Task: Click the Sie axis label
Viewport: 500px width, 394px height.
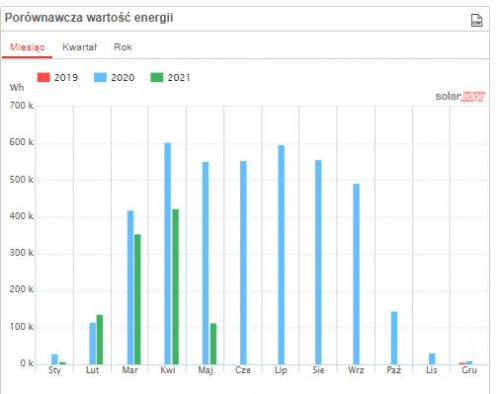Action: coord(318,370)
